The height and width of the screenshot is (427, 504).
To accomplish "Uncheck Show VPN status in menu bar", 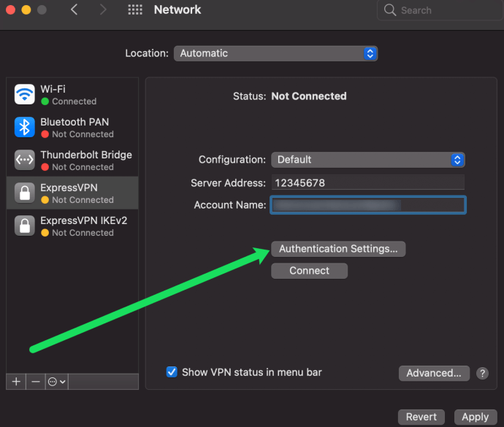I will 172,372.
